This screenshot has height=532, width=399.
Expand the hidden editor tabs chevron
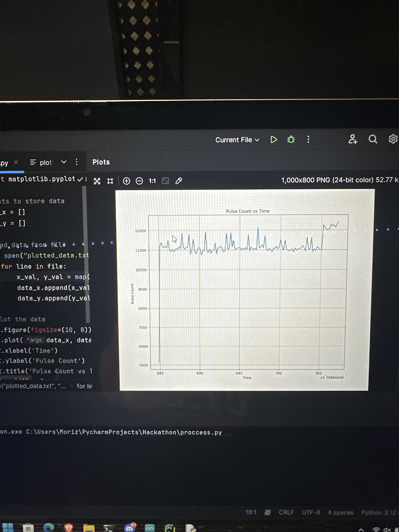tap(64, 162)
